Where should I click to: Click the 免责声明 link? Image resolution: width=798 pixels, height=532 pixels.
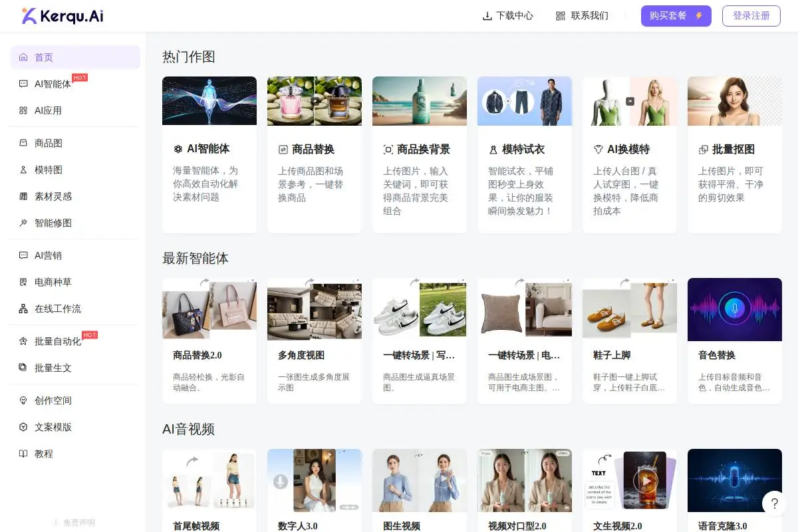(74, 523)
